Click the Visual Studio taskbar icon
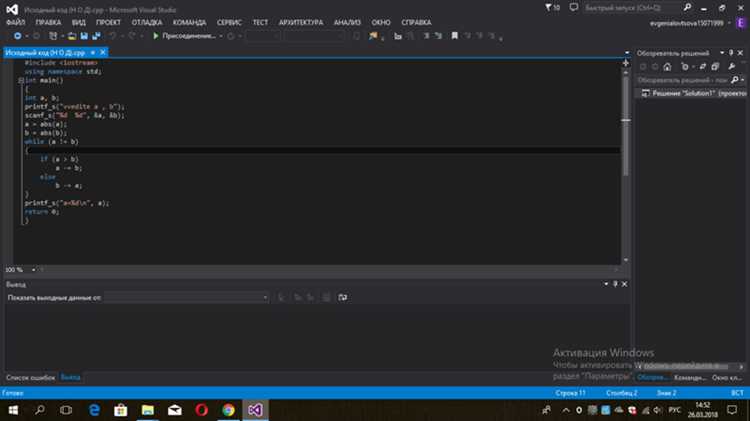The image size is (750, 421). 255,410
